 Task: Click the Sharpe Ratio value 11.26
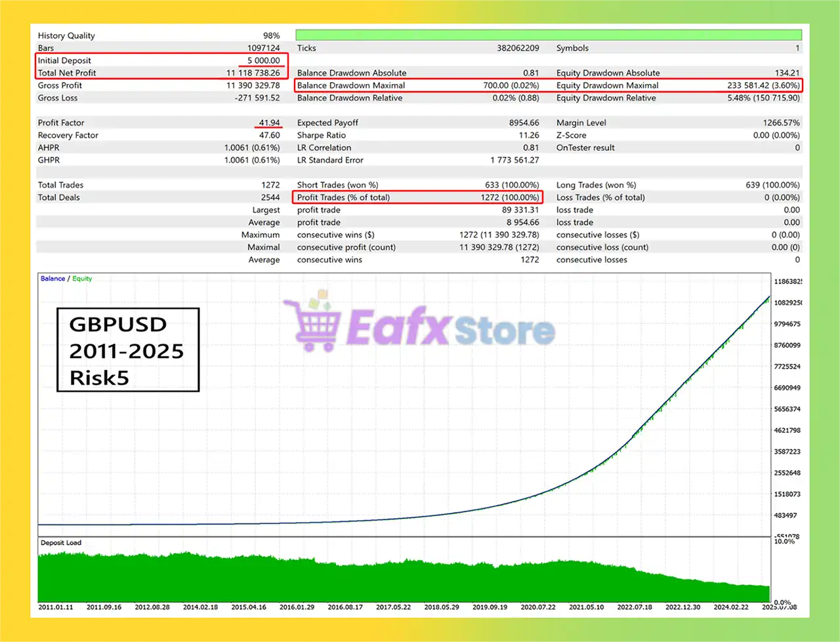point(528,135)
